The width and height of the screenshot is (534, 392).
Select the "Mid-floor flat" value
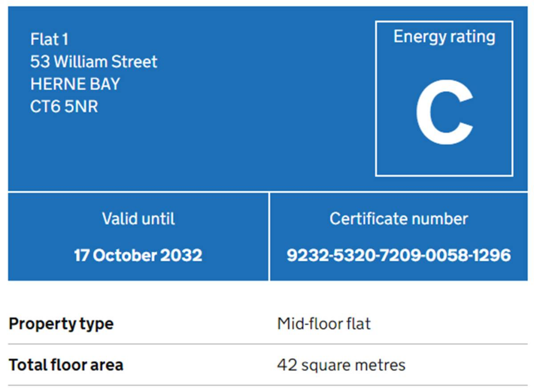click(323, 324)
